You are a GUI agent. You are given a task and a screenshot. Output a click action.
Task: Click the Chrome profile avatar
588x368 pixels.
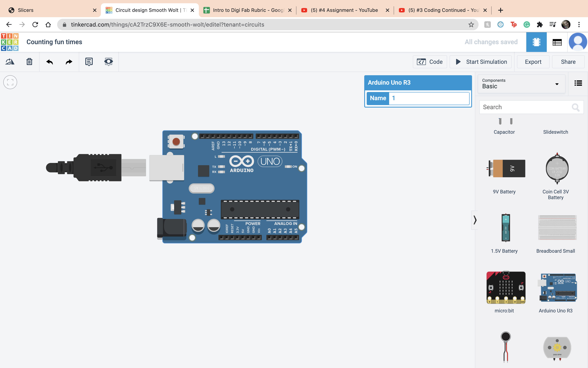coord(566,25)
